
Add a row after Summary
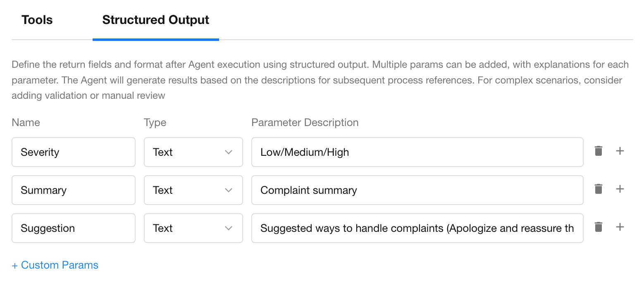pos(620,189)
